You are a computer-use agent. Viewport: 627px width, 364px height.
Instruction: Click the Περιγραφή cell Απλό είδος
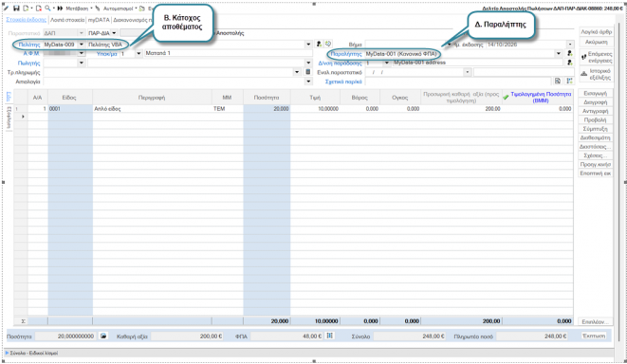click(x=152, y=109)
